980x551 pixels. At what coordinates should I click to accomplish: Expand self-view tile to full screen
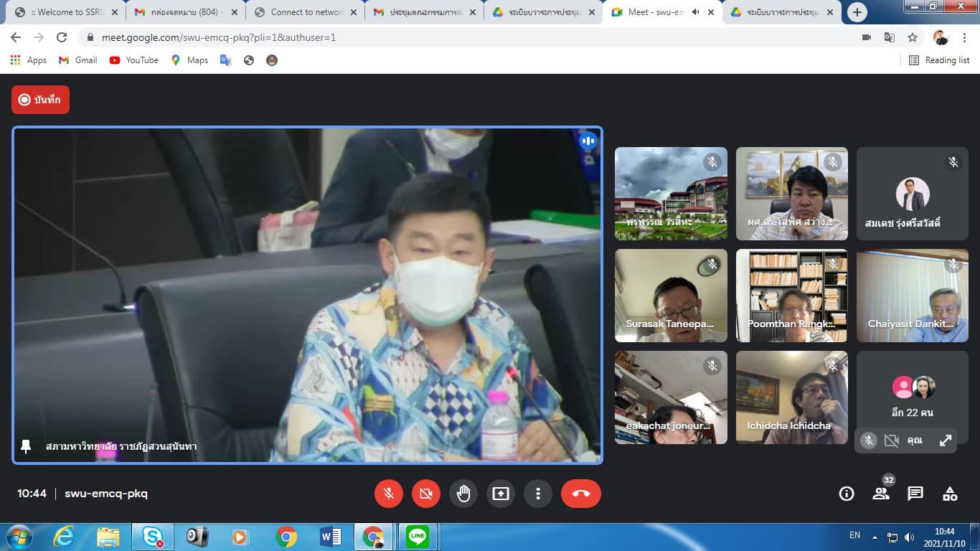pos(946,441)
